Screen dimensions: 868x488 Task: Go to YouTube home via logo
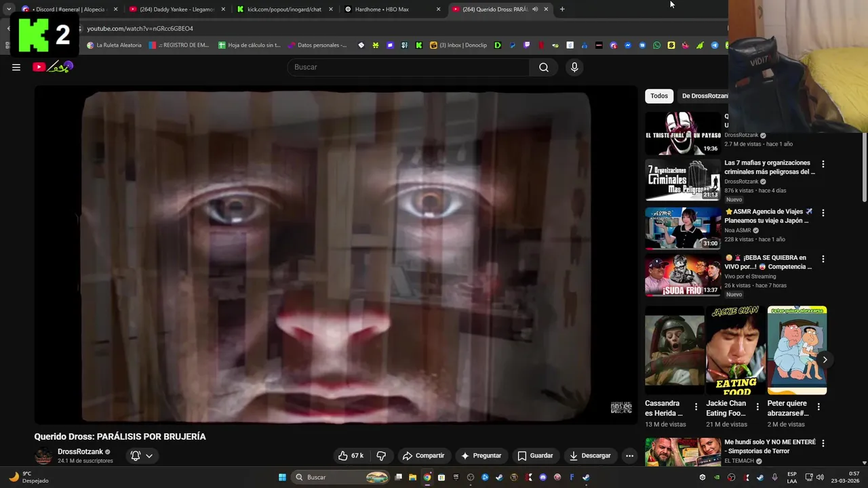(53, 66)
